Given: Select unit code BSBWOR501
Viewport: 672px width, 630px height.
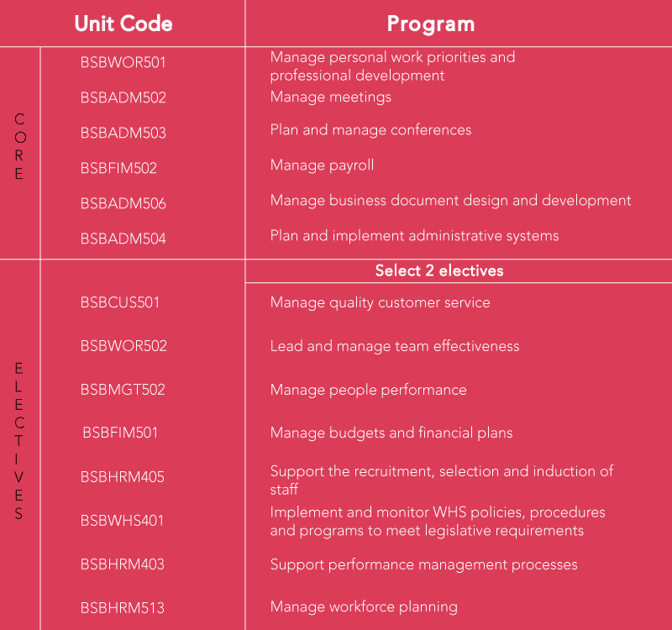Looking at the screenshot, I should [123, 62].
